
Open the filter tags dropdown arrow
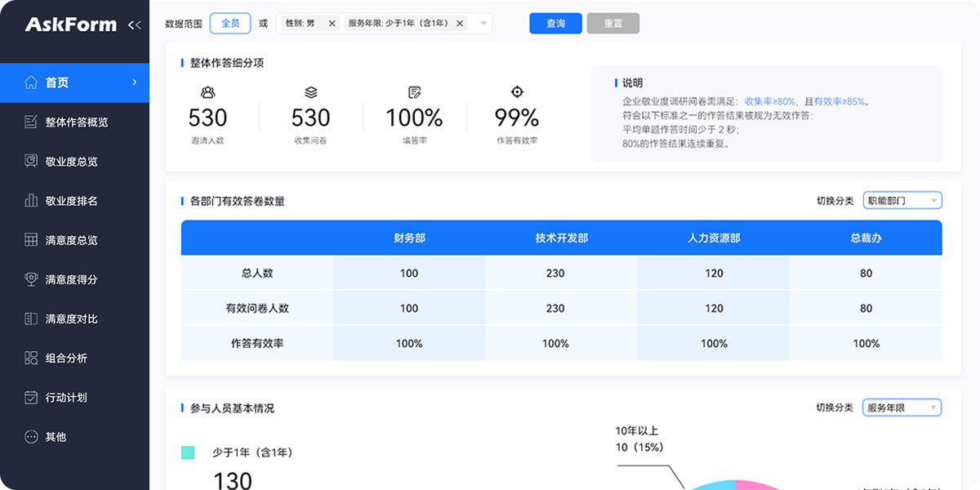pos(483,24)
